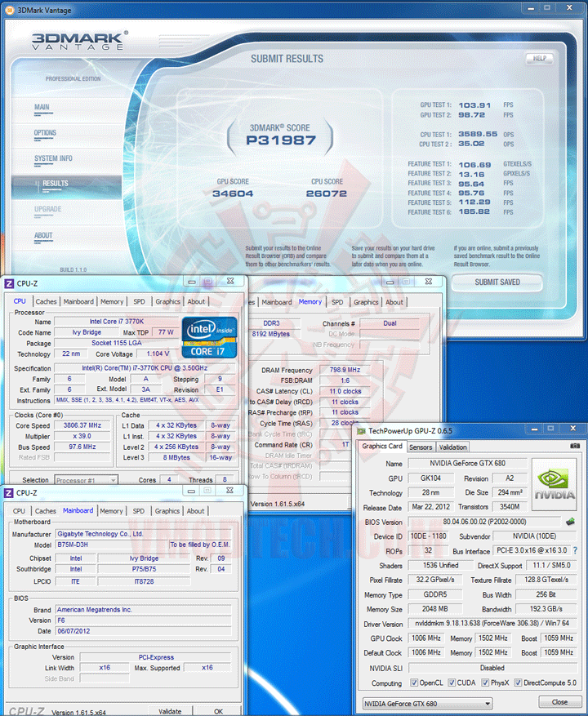Click the GPU-Z Name field NVIDIA GeForce GTX 680
Image resolution: width=588 pixels, height=716 pixels.
click(x=467, y=464)
